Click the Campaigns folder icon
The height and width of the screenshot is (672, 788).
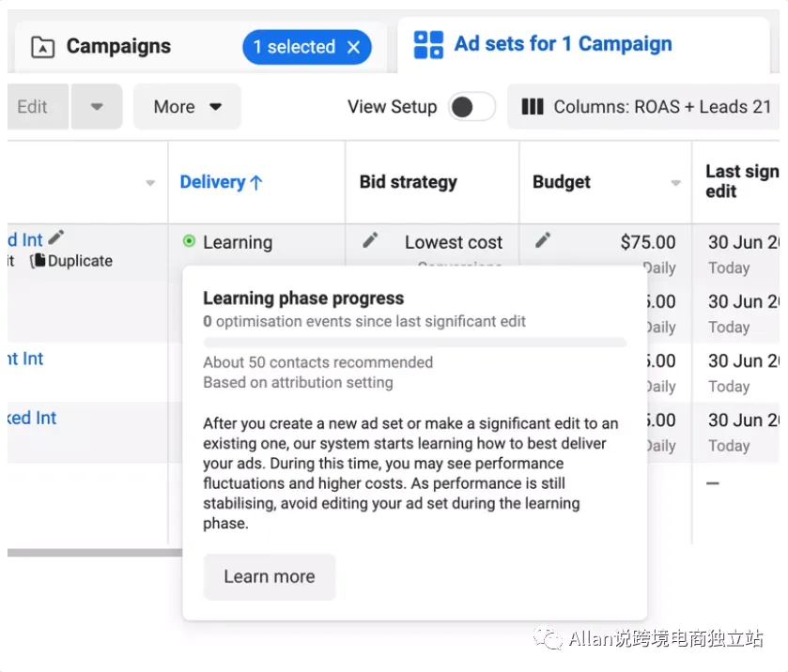(42, 47)
